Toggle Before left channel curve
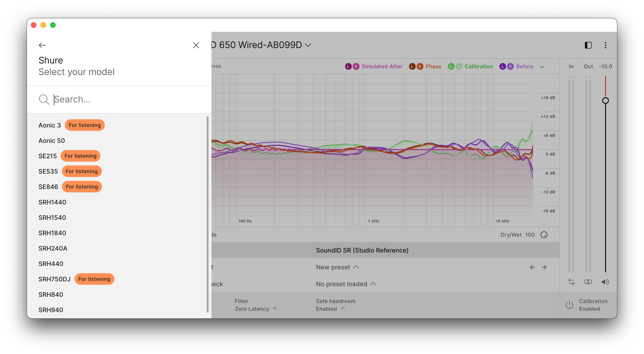Screen dimensions: 644x354 coord(502,67)
